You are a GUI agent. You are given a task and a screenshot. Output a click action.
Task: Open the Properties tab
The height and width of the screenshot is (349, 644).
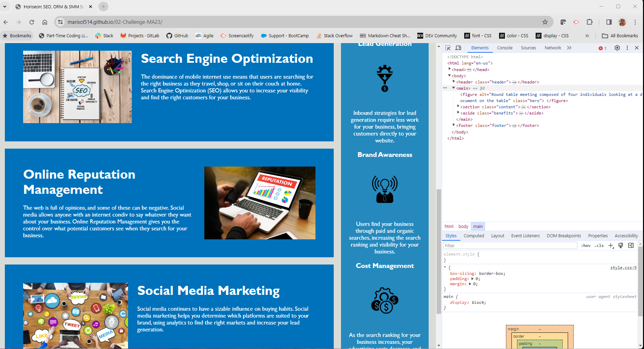(598, 236)
